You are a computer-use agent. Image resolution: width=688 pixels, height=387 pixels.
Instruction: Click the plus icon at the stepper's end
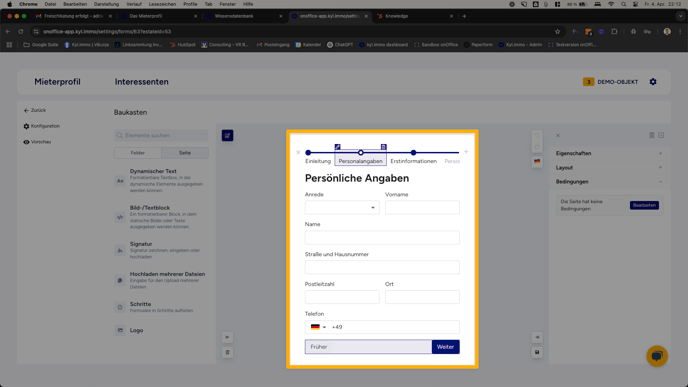click(466, 151)
